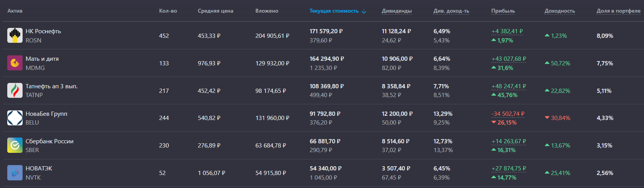Open the Сбербанк России asset link

49,141
